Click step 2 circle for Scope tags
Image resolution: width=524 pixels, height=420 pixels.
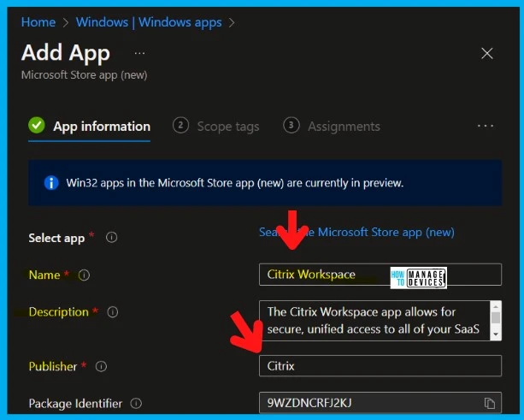(181, 126)
